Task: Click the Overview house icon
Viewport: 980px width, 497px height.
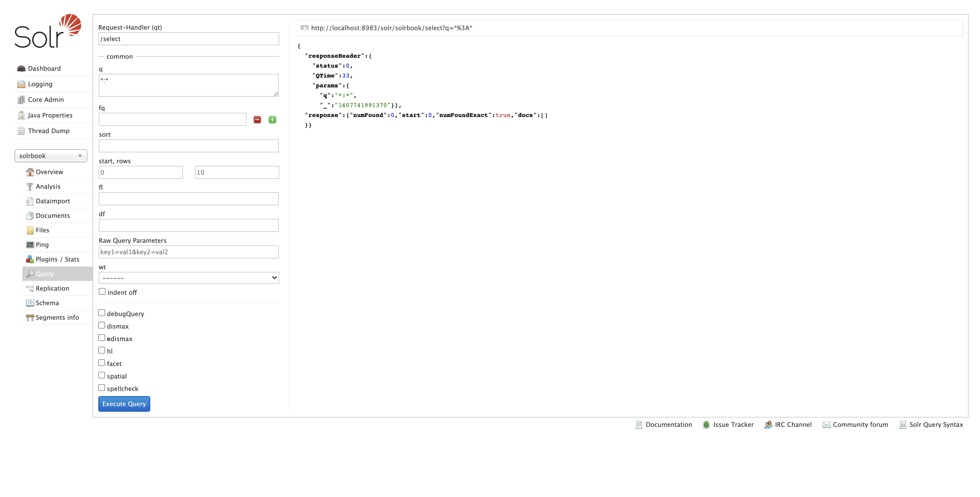Action: (x=30, y=172)
